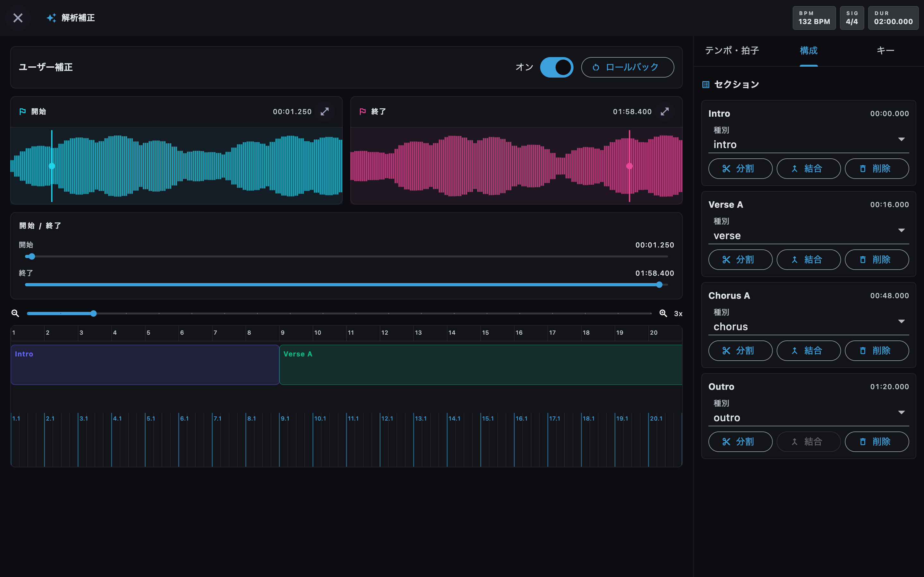Click the cyan 開始 flag icon
Screen dimensions: 924x577
pyautogui.click(x=22, y=112)
